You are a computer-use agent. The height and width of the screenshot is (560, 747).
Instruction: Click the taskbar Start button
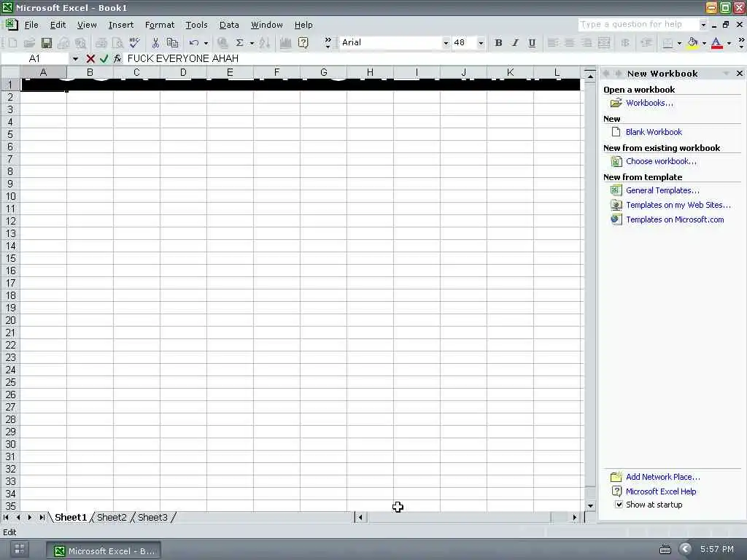(19, 549)
